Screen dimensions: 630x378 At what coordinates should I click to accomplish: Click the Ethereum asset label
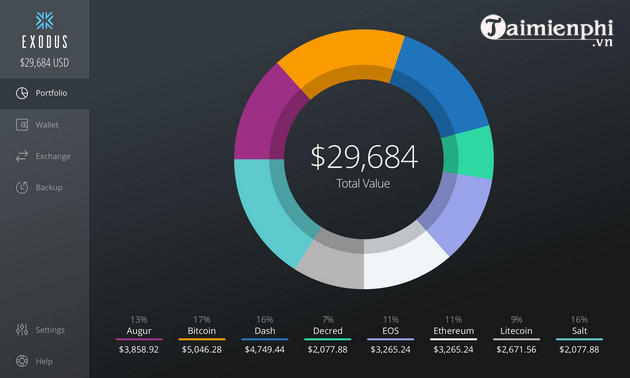tap(454, 331)
